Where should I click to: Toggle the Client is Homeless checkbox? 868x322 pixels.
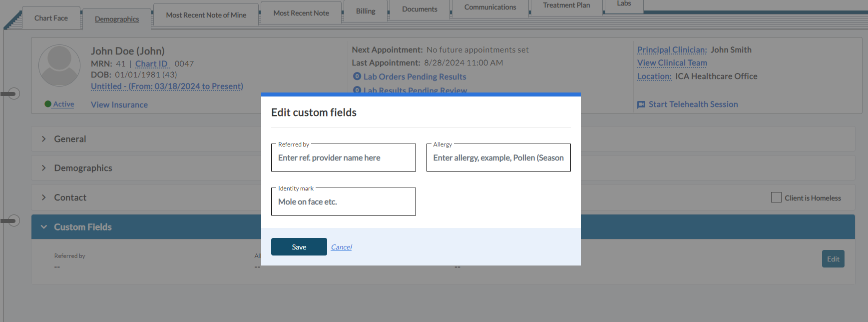click(776, 197)
